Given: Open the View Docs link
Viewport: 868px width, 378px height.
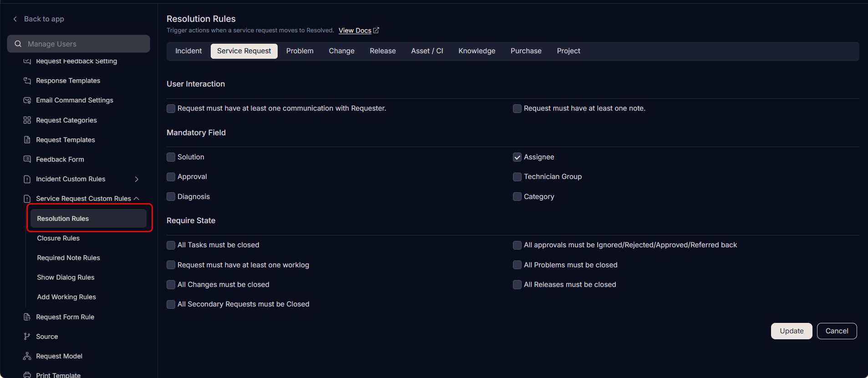Looking at the screenshot, I should pyautogui.click(x=355, y=31).
